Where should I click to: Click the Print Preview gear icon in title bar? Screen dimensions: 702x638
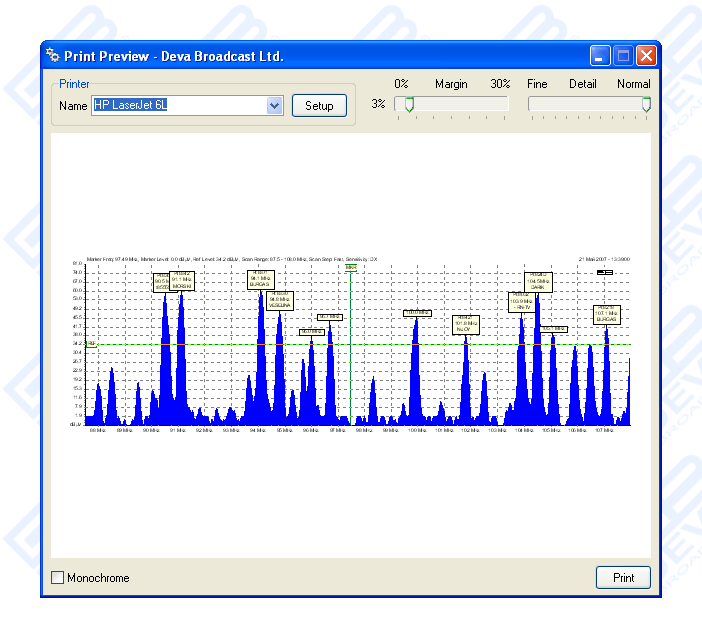53,56
